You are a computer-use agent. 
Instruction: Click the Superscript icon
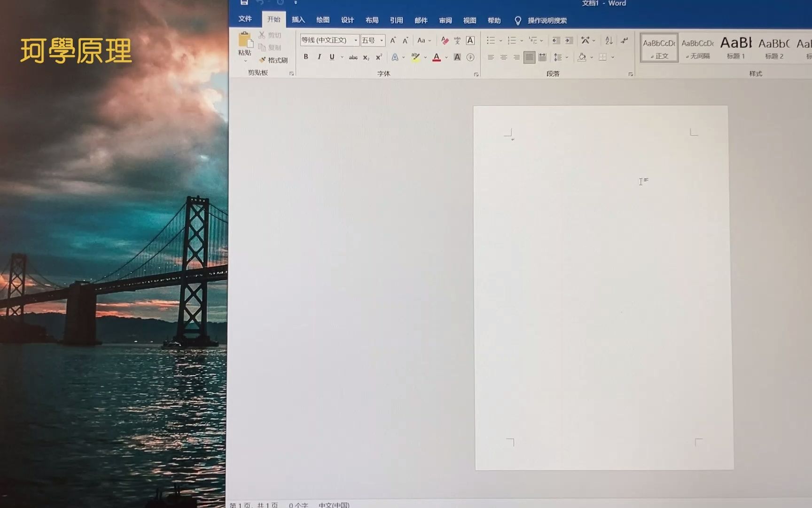click(x=378, y=57)
